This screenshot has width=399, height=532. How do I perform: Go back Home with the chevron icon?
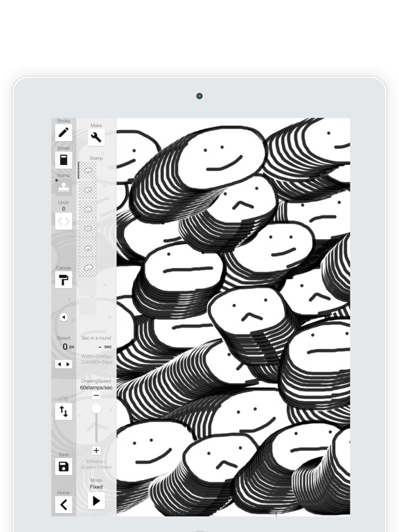(x=64, y=504)
